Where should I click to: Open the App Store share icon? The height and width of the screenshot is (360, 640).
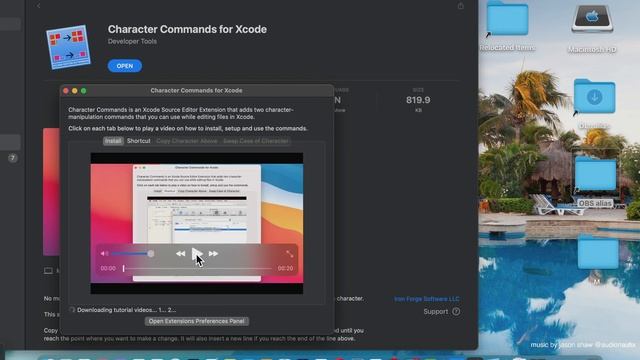click(460, 6)
